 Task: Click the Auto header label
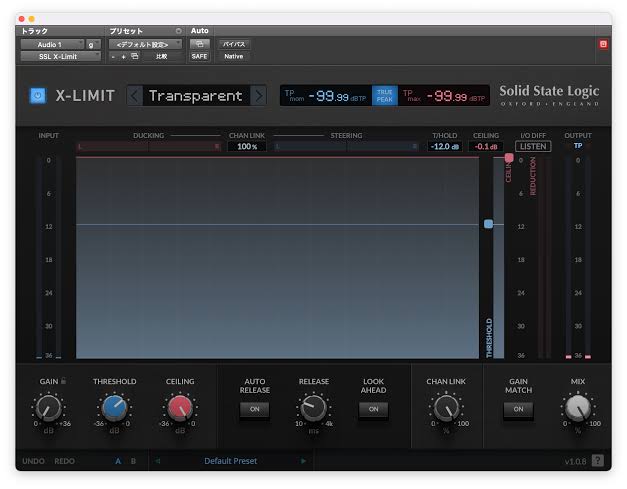[x=200, y=30]
